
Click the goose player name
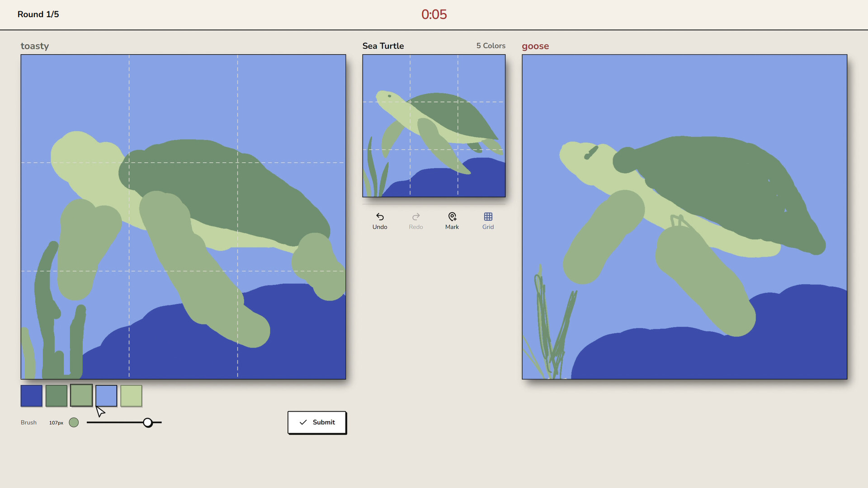[x=535, y=46]
